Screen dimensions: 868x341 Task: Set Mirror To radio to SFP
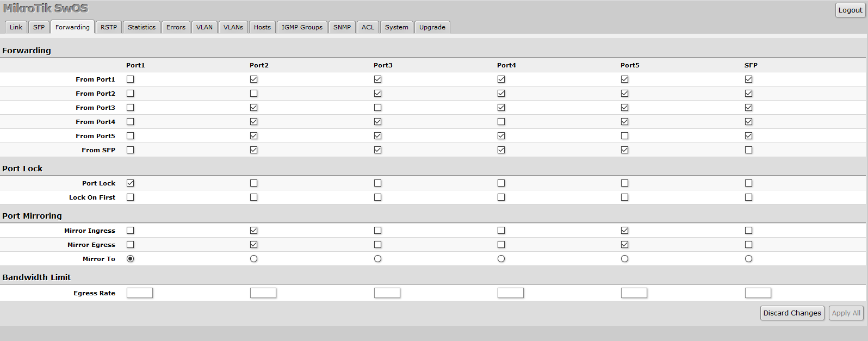click(x=749, y=259)
